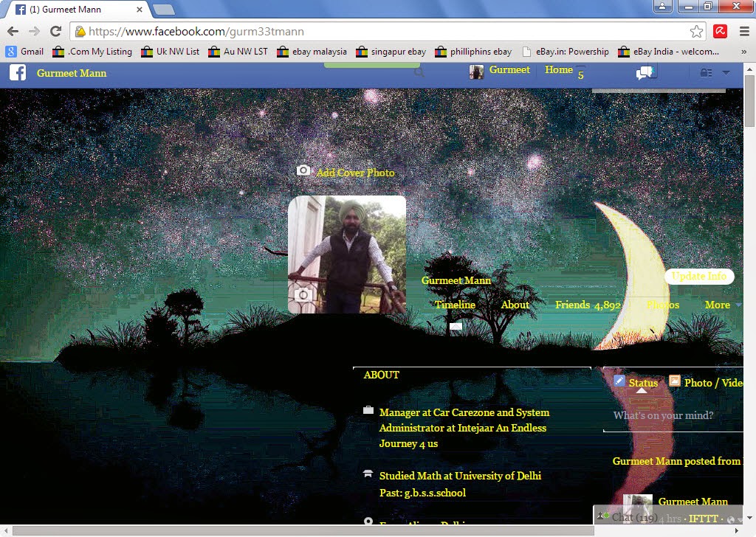756x537 pixels.
Task: Click the browser forward arrow
Action: 34,32
